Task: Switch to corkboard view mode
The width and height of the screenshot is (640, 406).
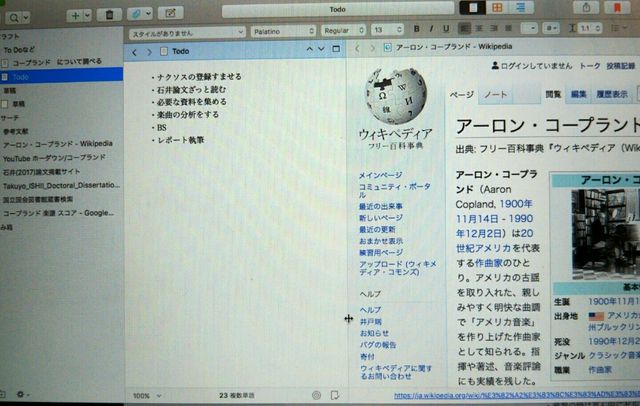Action: coord(497,7)
